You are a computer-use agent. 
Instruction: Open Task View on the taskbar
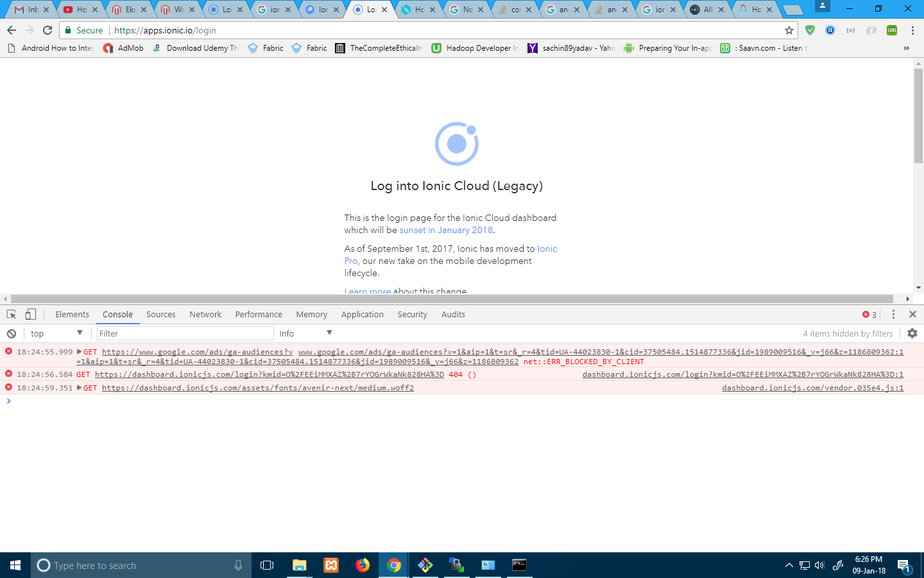click(x=267, y=565)
